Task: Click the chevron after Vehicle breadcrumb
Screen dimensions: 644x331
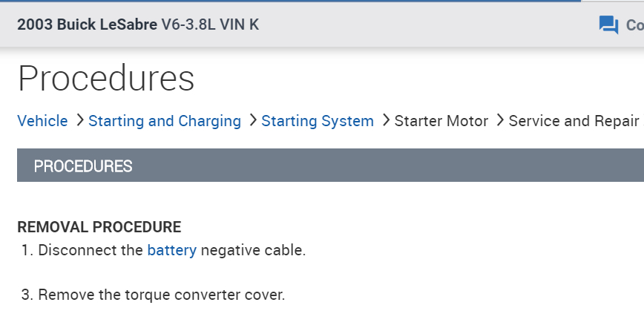Action: [x=79, y=120]
